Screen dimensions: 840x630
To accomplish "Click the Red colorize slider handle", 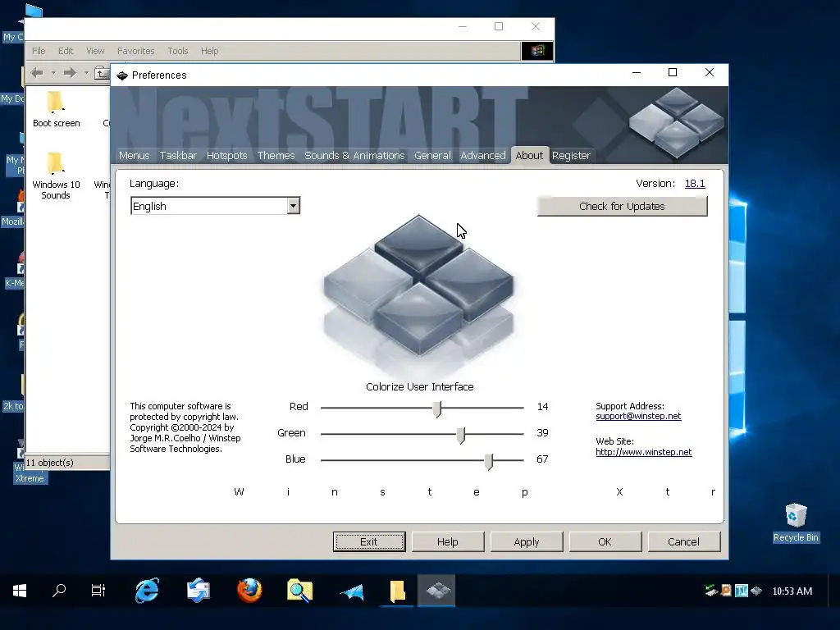I will click(x=437, y=409).
